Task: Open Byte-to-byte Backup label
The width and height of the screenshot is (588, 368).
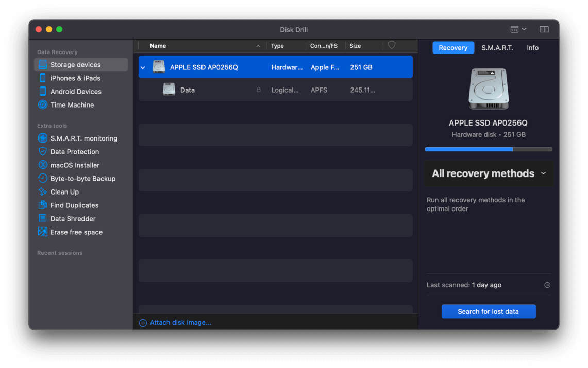Action: tap(83, 179)
